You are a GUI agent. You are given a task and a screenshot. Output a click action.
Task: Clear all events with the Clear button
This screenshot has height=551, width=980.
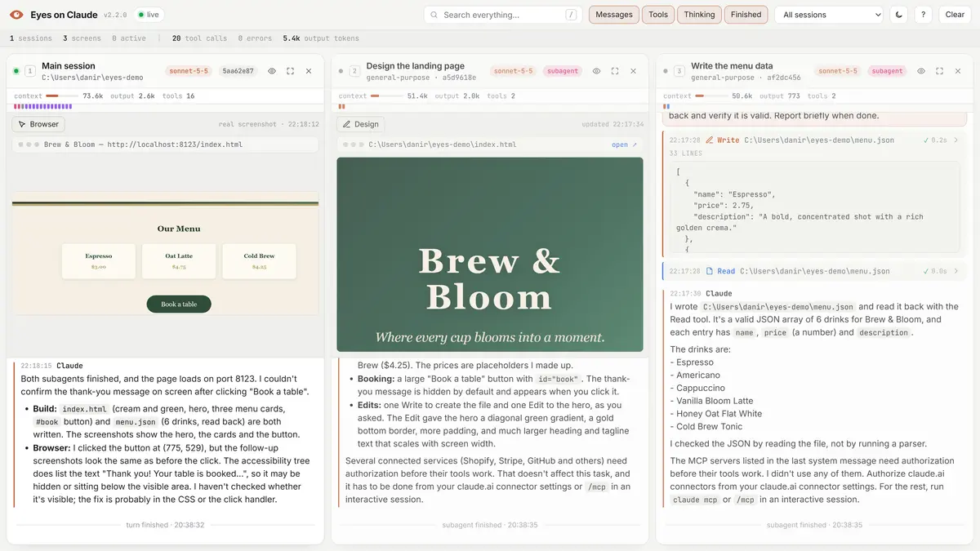(x=955, y=15)
